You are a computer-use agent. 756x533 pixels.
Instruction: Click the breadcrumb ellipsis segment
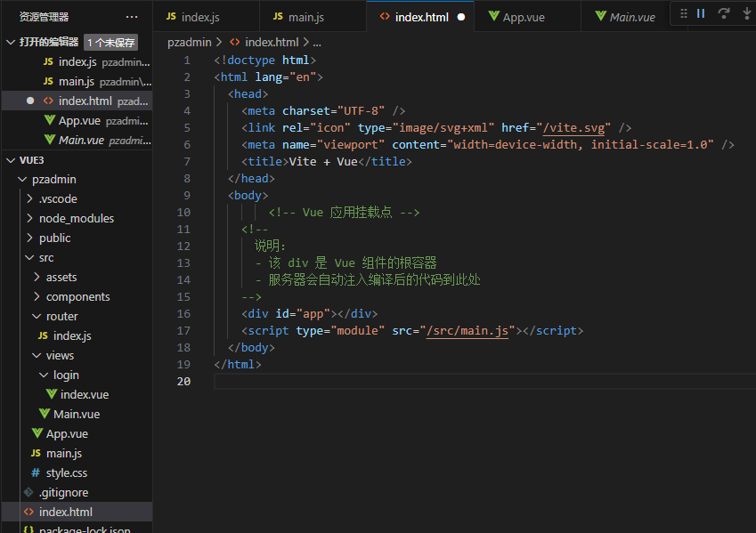(317, 43)
